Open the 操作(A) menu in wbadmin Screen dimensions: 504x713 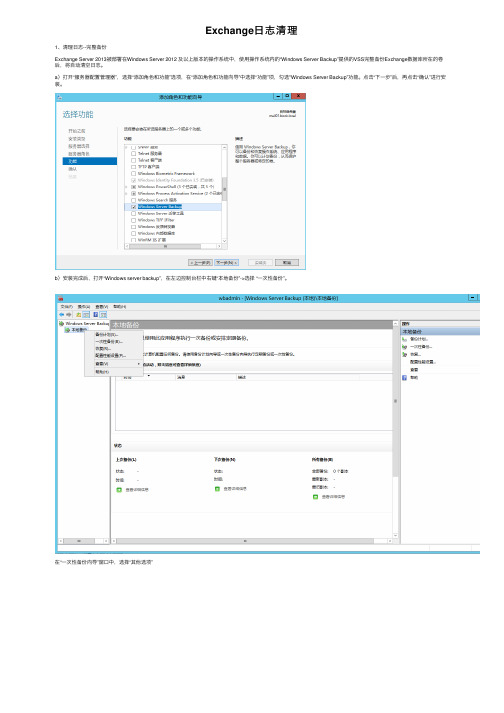(84, 307)
